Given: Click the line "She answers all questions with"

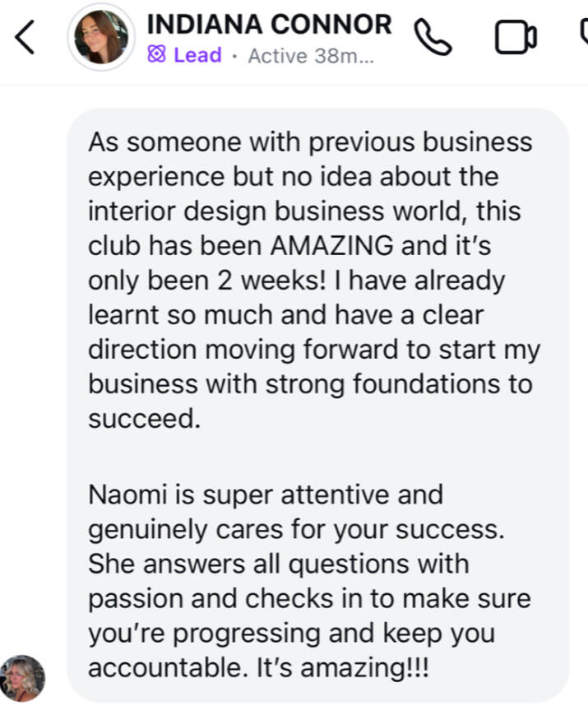Looking at the screenshot, I should point(279,564).
